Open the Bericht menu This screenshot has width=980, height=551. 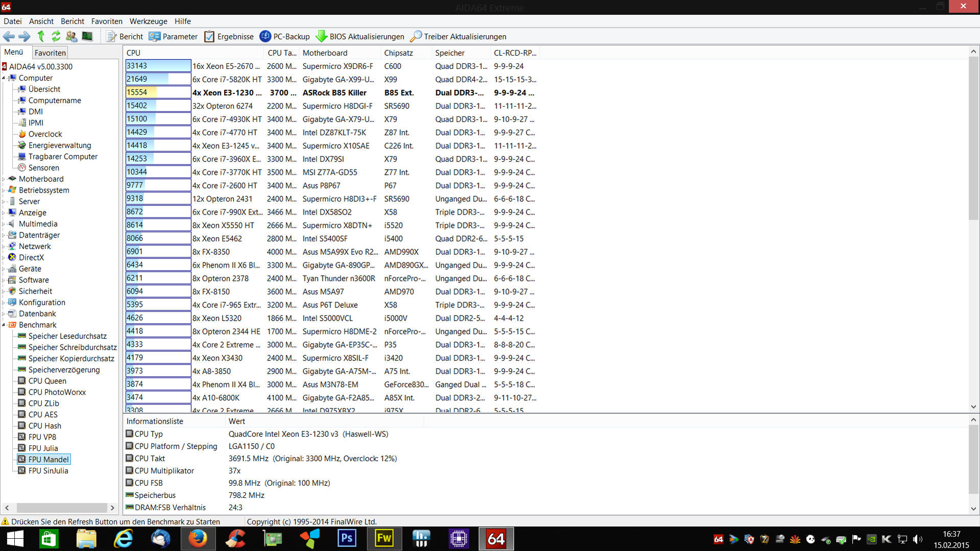tap(73, 21)
